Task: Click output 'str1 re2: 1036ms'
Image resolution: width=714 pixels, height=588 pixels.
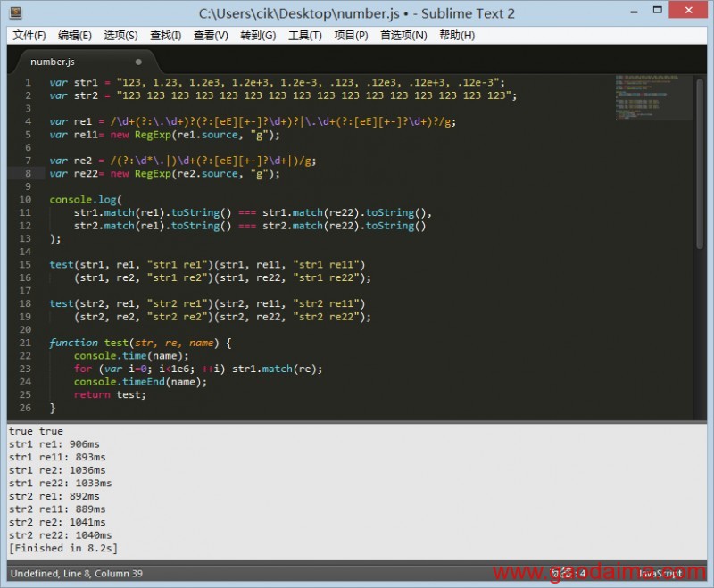Action: 57,470
